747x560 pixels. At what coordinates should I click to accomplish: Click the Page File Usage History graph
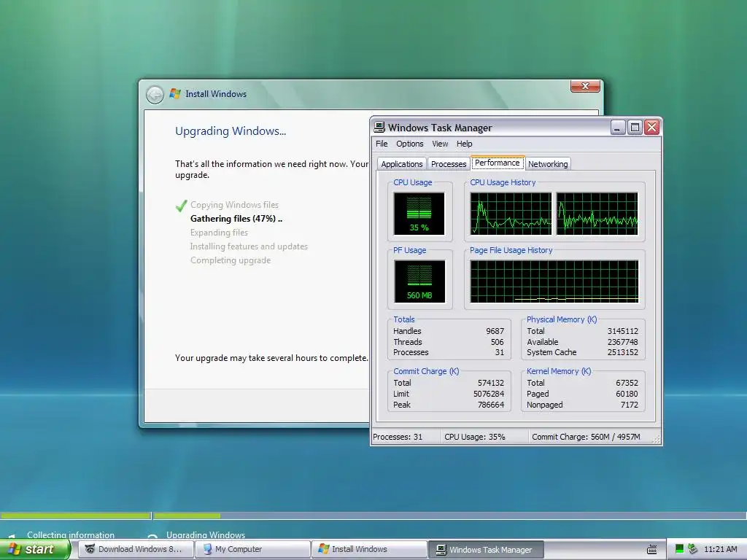554,281
